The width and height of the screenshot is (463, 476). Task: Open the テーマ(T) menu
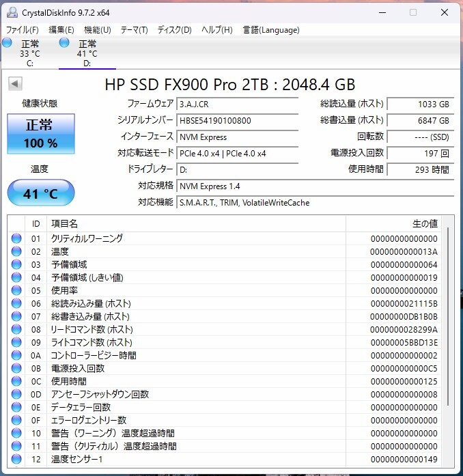click(135, 30)
